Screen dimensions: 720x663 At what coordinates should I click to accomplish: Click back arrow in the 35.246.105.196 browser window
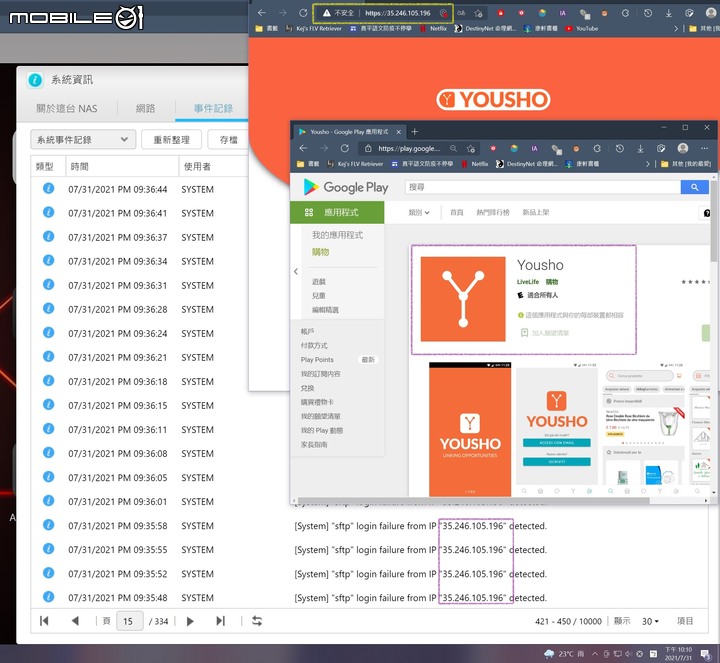(x=261, y=13)
